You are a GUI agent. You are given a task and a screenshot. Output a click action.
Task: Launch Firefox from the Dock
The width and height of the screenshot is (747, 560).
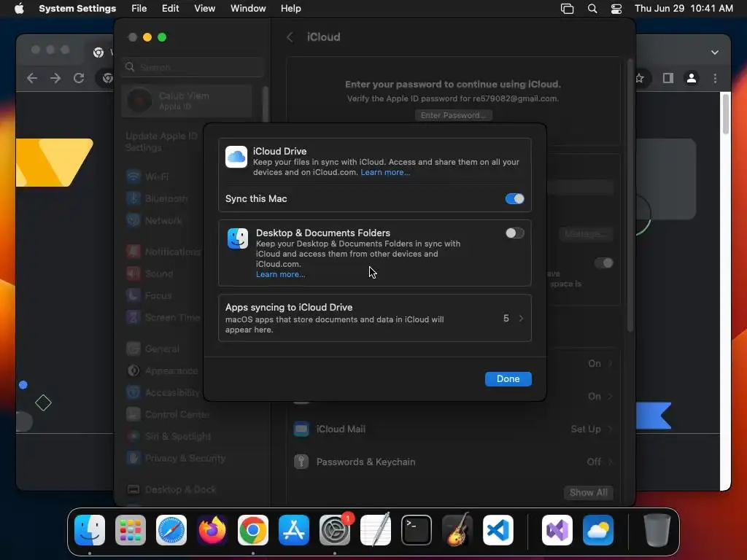pyautogui.click(x=212, y=530)
